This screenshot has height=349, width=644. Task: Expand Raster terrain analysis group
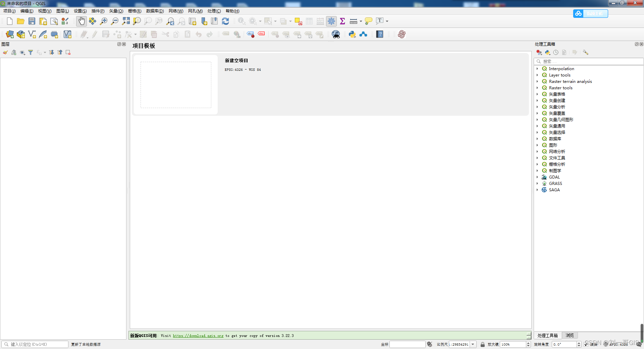tap(537, 82)
